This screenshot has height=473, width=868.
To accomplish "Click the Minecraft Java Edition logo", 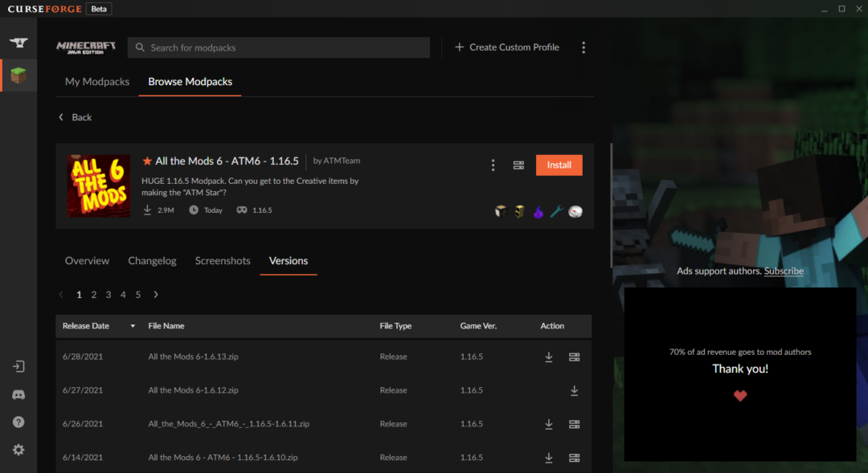I will coord(86,47).
